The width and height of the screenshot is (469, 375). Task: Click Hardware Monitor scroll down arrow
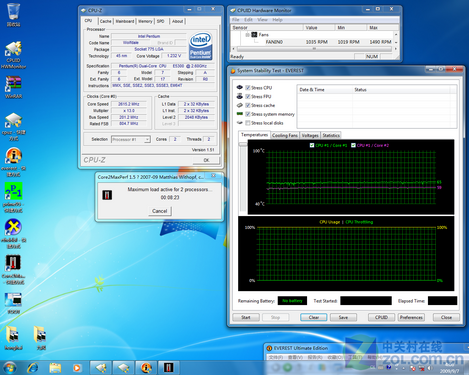pyautogui.click(x=396, y=42)
